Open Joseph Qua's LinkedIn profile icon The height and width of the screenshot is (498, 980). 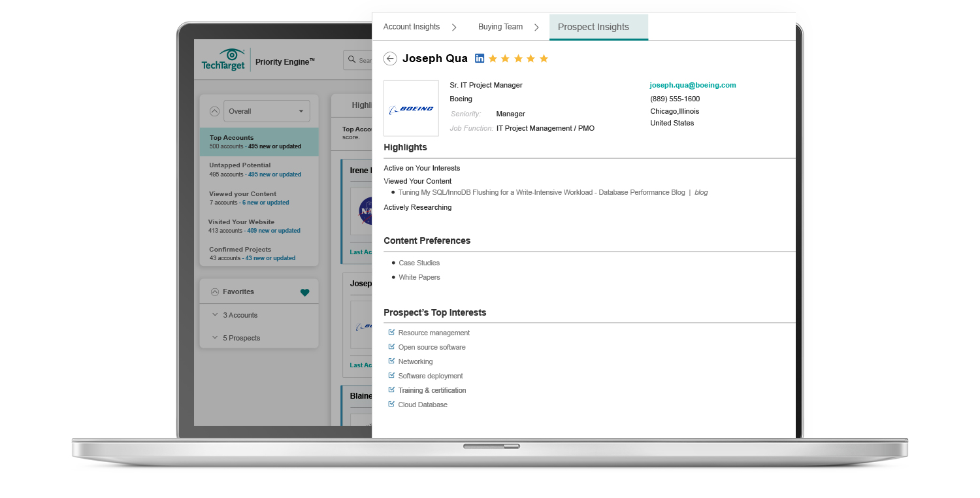[480, 58]
